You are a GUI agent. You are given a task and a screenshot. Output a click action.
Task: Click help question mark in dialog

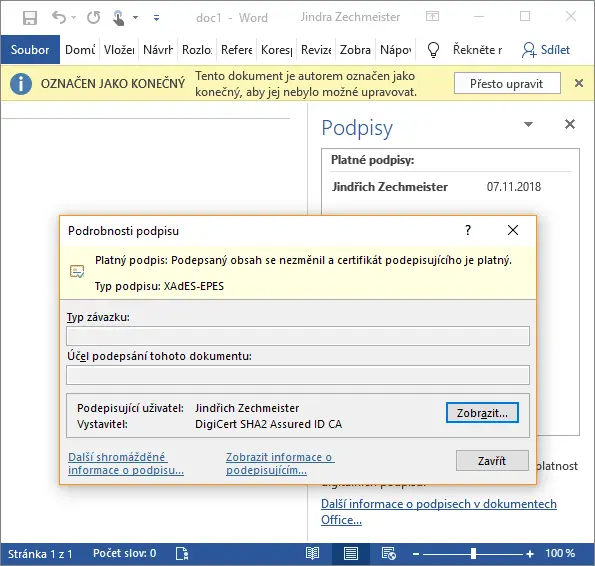[x=468, y=230]
